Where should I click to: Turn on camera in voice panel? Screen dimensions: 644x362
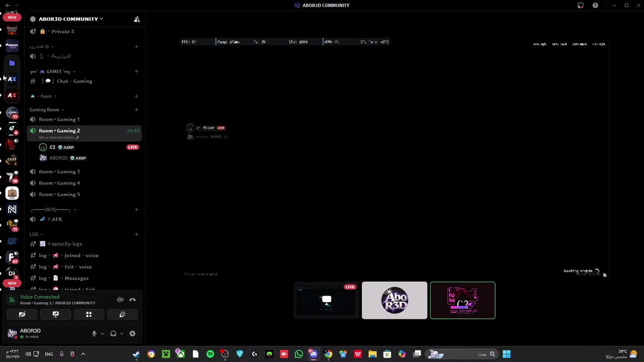coord(22,314)
